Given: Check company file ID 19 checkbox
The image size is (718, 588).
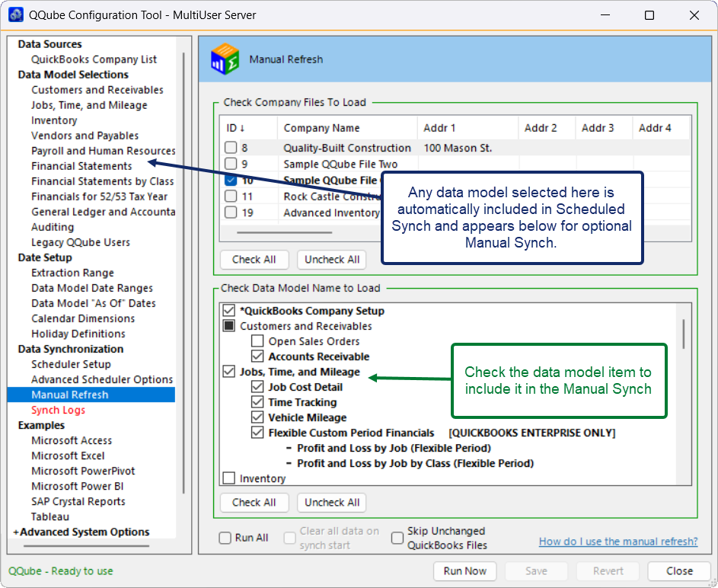Looking at the screenshot, I should click(x=231, y=213).
